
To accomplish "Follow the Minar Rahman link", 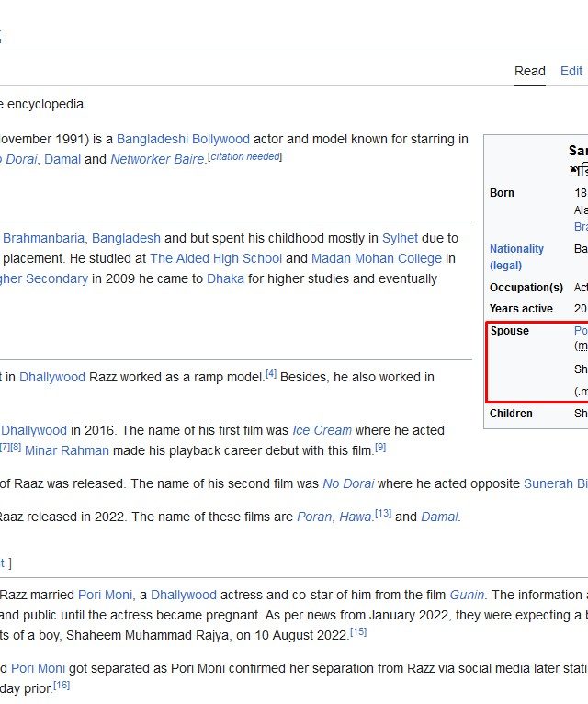I will (67, 450).
